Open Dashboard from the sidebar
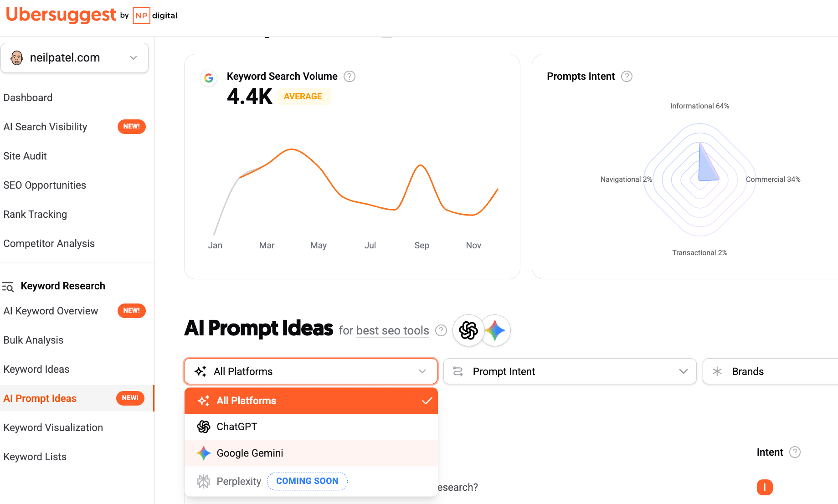 [28, 98]
